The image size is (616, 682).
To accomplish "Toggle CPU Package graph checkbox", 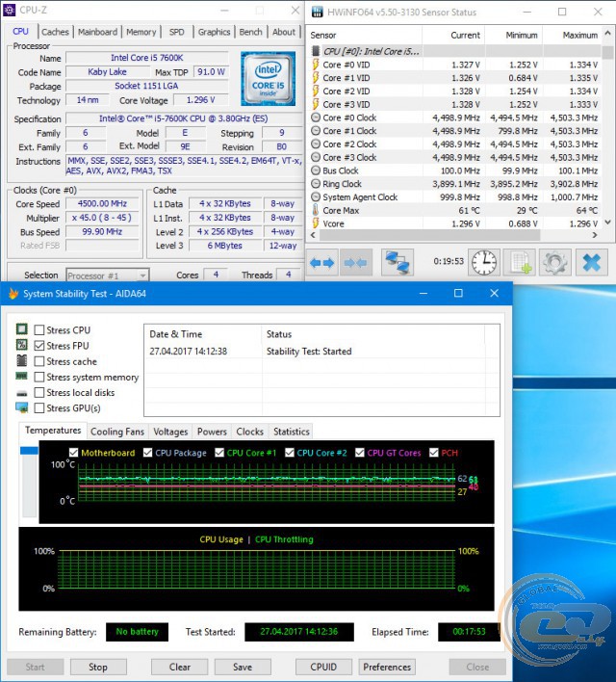I will point(148,453).
